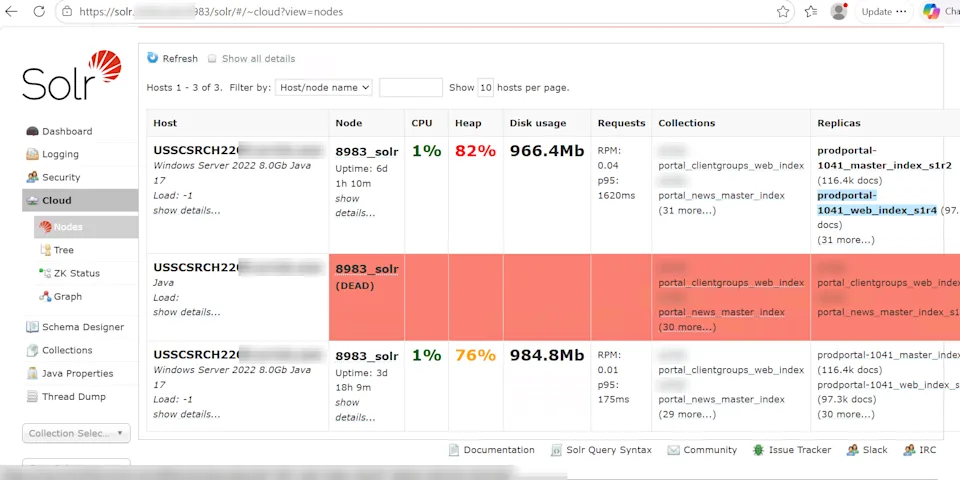Click the DEAD node 8983_solr name

point(367,269)
